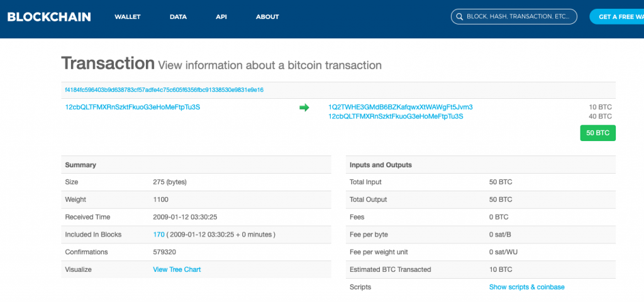The width and height of the screenshot is (644, 302).
Task: Open the WALLET menu
Action: 128,17
